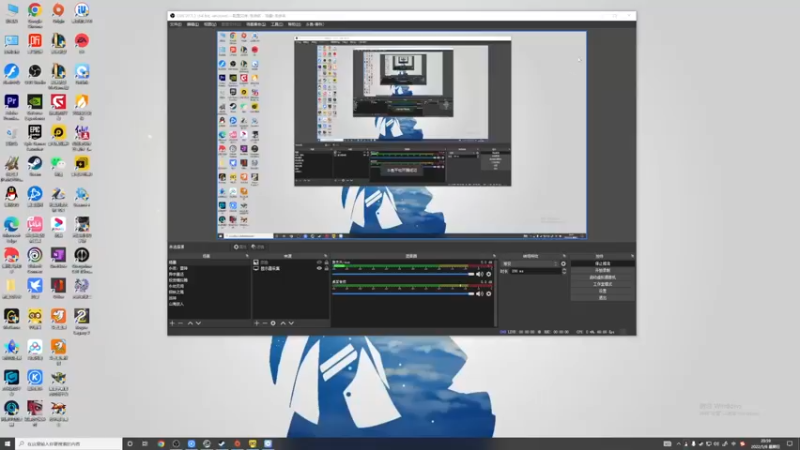Screen dimensions: 800x450
Task: Click the Windows taskbar search box
Action: (x=69, y=444)
